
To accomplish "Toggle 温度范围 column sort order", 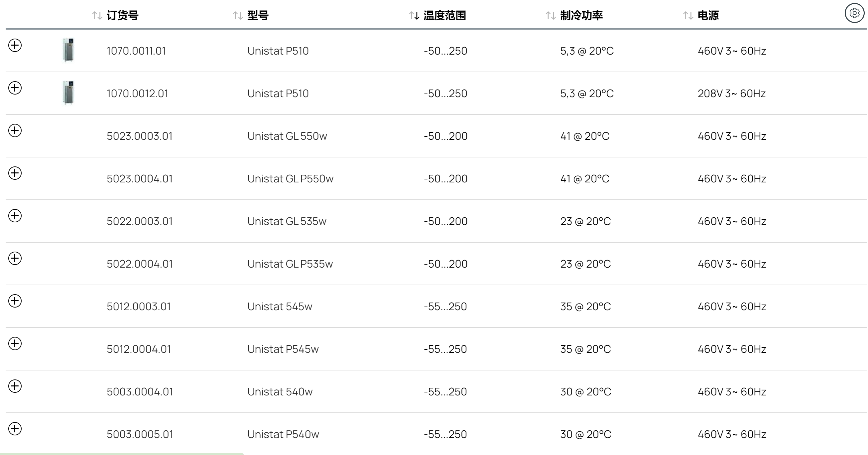I will click(x=414, y=16).
